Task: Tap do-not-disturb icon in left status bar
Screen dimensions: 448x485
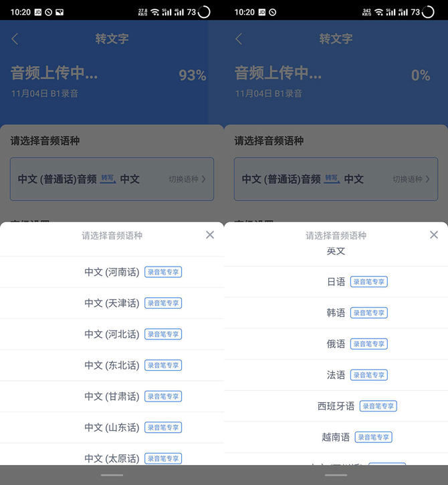Action: click(x=49, y=12)
